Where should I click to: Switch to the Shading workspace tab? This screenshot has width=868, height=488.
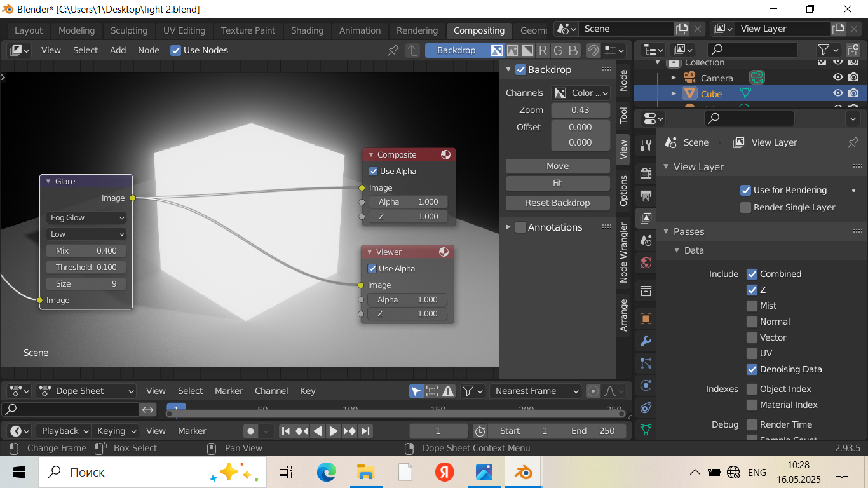point(307,30)
